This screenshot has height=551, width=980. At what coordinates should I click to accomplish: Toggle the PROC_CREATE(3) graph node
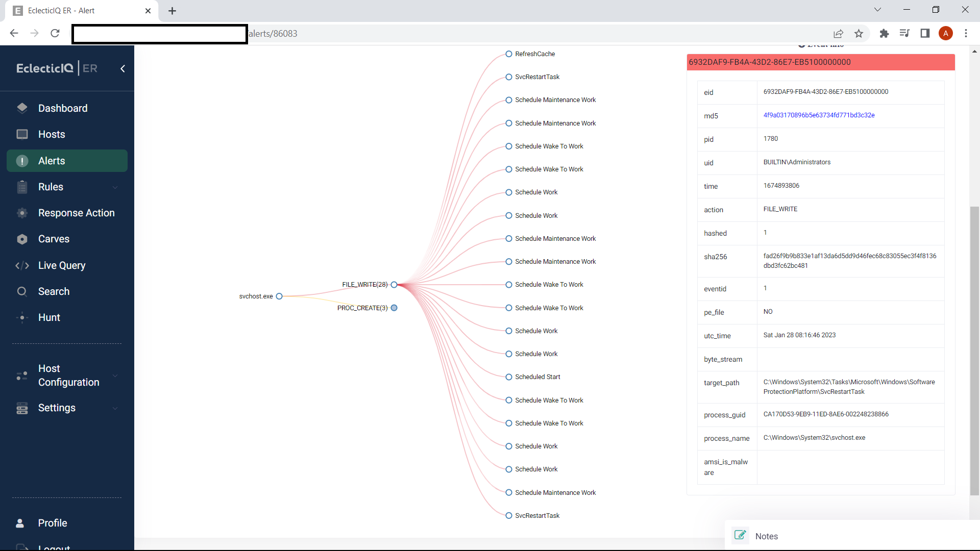pyautogui.click(x=394, y=308)
